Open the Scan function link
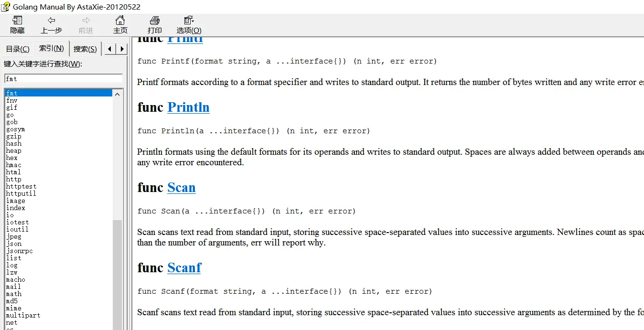 (182, 188)
